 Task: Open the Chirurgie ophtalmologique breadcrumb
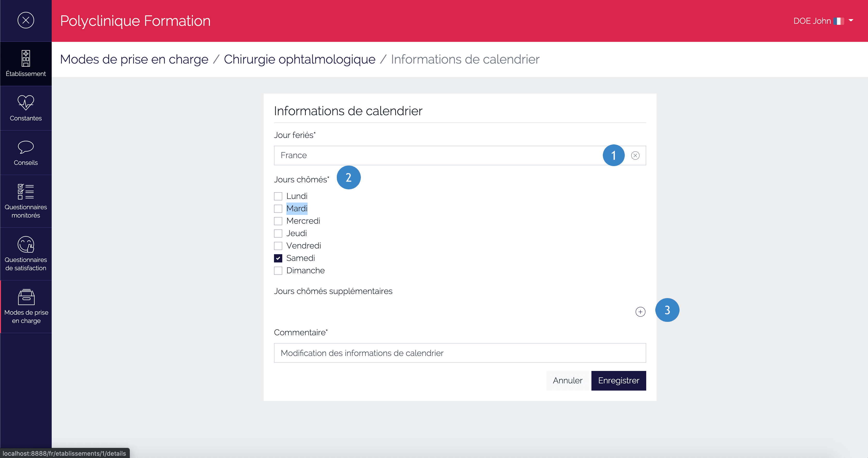(300, 59)
